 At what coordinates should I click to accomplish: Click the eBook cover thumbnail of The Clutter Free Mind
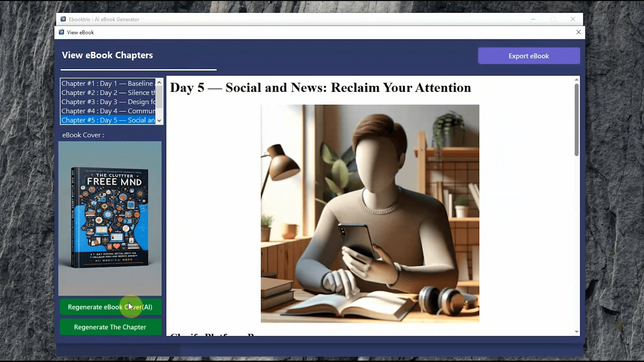[110, 218]
